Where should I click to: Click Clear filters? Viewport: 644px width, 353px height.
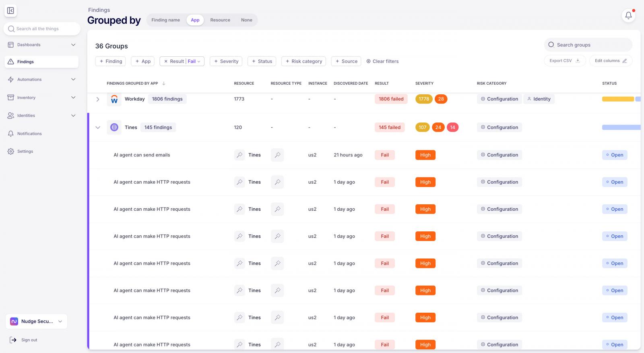pyautogui.click(x=382, y=61)
